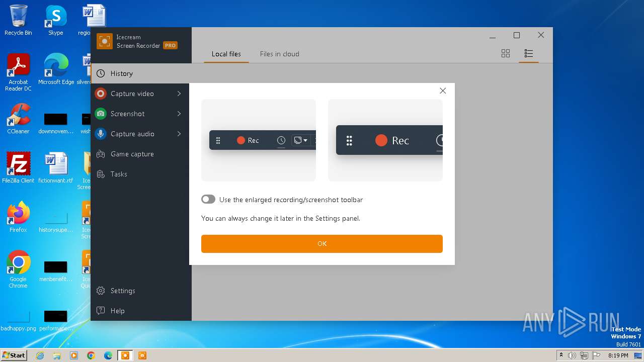Click Game capture label in sidebar

[x=132, y=154]
